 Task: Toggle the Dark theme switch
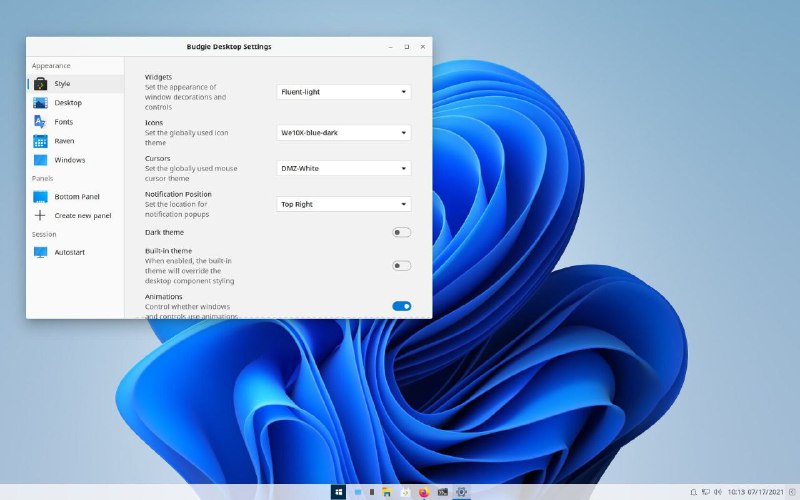tap(402, 232)
